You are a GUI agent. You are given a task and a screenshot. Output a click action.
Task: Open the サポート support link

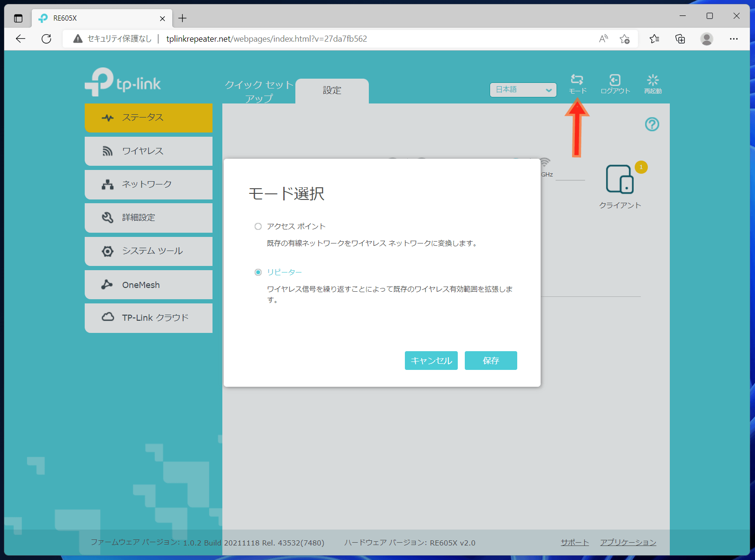point(574,542)
